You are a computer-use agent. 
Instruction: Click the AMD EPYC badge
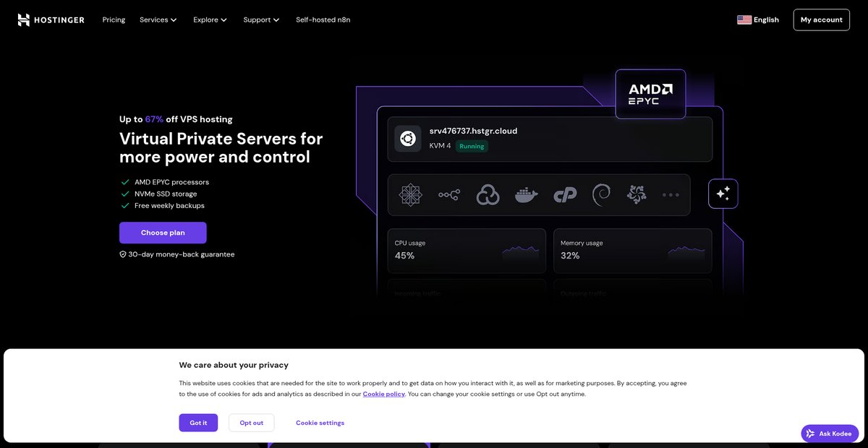tap(650, 94)
